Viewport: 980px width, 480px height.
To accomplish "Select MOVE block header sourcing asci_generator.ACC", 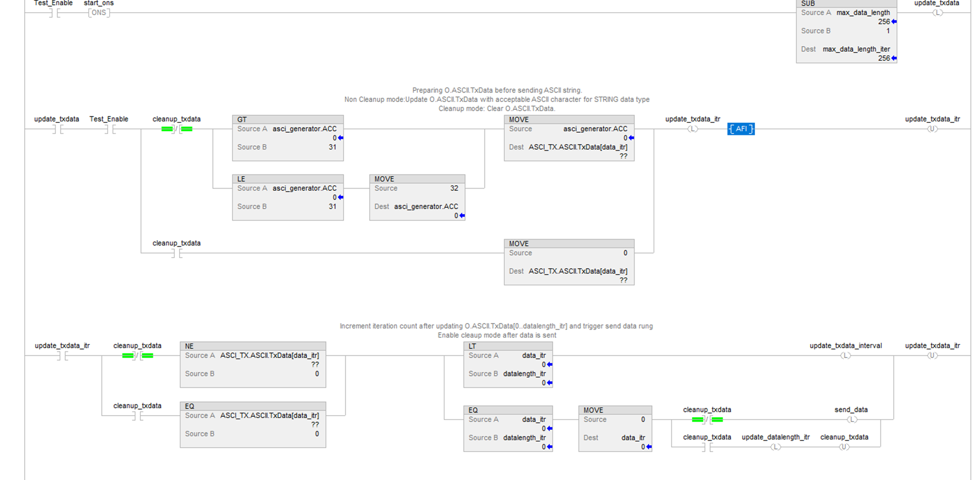I will pyautogui.click(x=569, y=120).
